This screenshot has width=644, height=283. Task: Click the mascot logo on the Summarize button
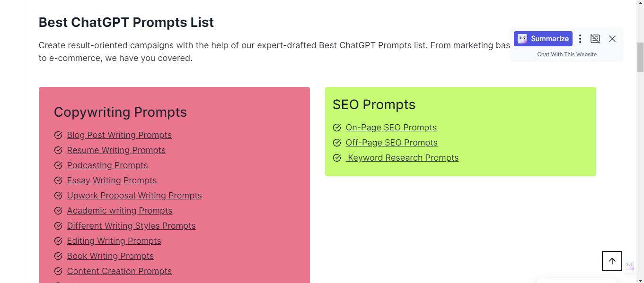click(x=522, y=38)
